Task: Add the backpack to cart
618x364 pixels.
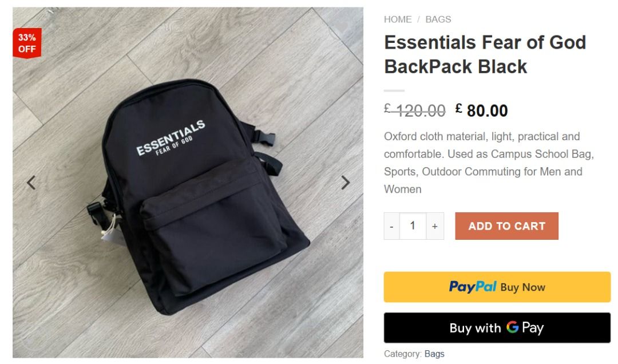Action: 506,226
